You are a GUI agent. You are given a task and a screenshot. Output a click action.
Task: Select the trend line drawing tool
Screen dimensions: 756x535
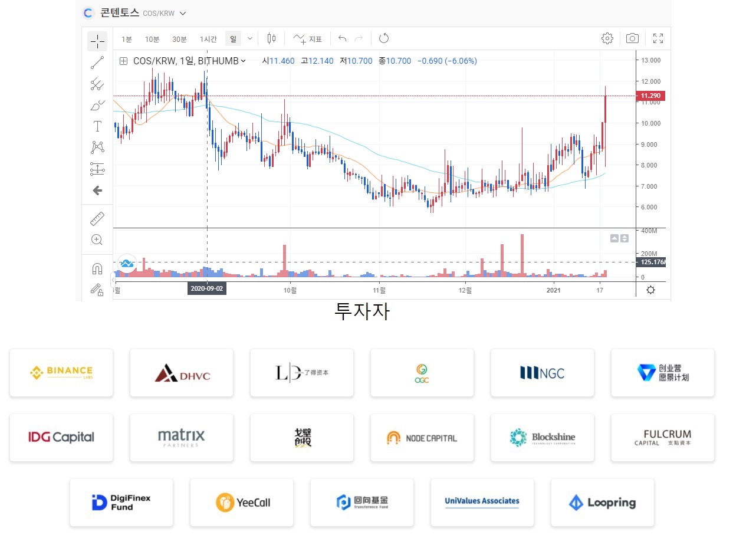pyautogui.click(x=97, y=63)
